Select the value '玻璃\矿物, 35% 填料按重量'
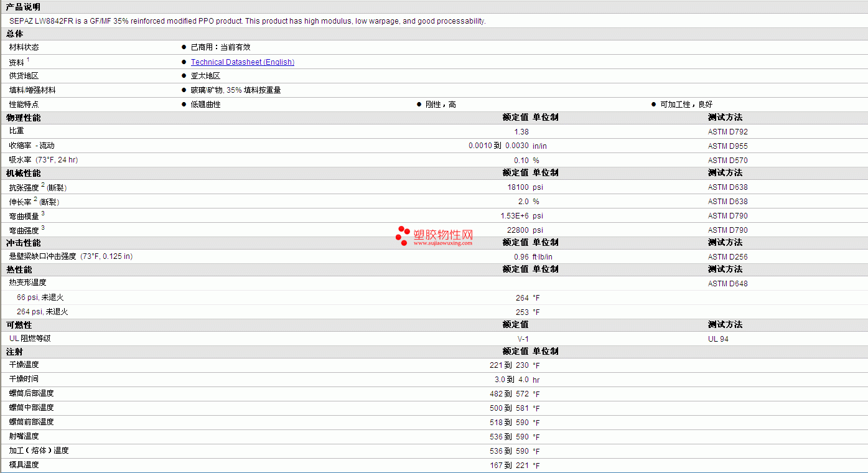 236,90
